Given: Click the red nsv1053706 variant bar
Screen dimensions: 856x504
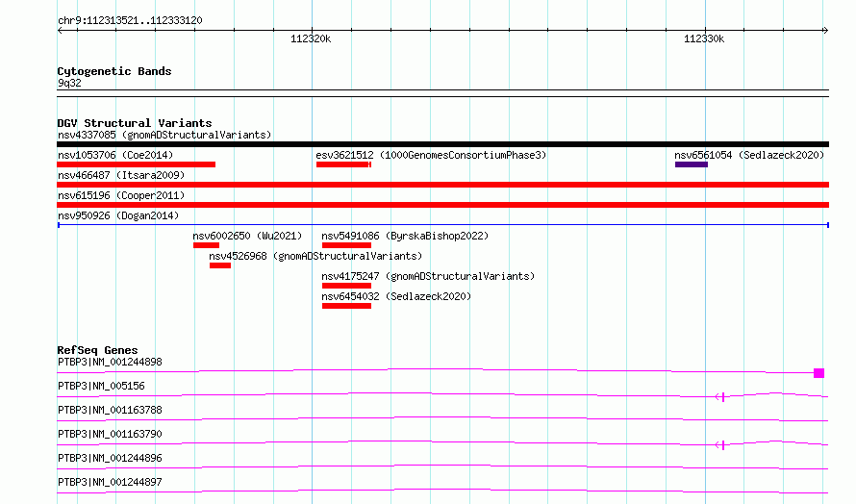Looking at the screenshot, I should point(136,164).
